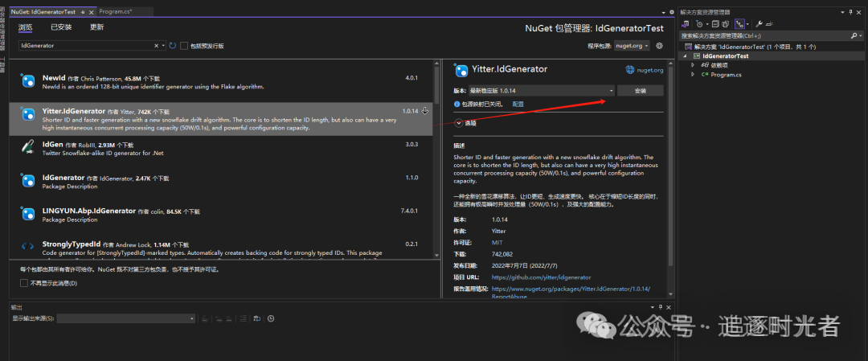Click Preview Selected Items icon in Solution Explorer
Image resolution: width=868 pixels, height=361 pixels.
tap(769, 24)
